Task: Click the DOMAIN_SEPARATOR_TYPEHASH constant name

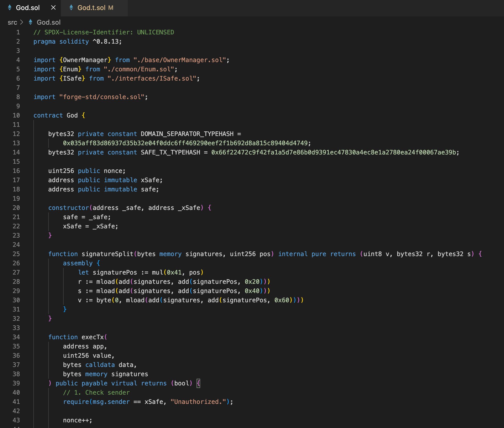Action: coord(187,134)
